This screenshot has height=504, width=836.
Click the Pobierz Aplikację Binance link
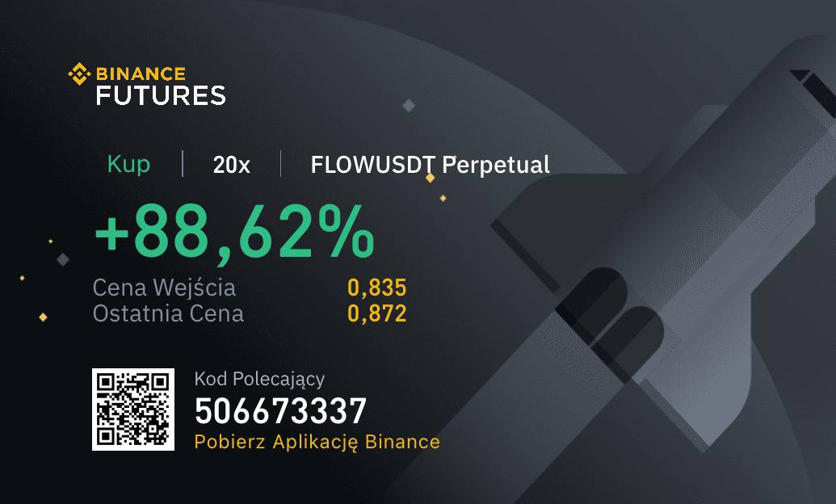[317, 442]
